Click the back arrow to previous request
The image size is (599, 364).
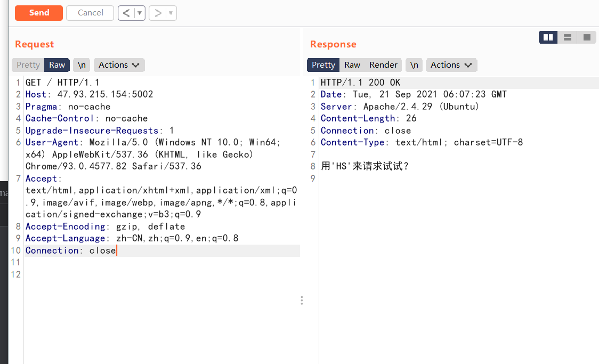pyautogui.click(x=127, y=13)
